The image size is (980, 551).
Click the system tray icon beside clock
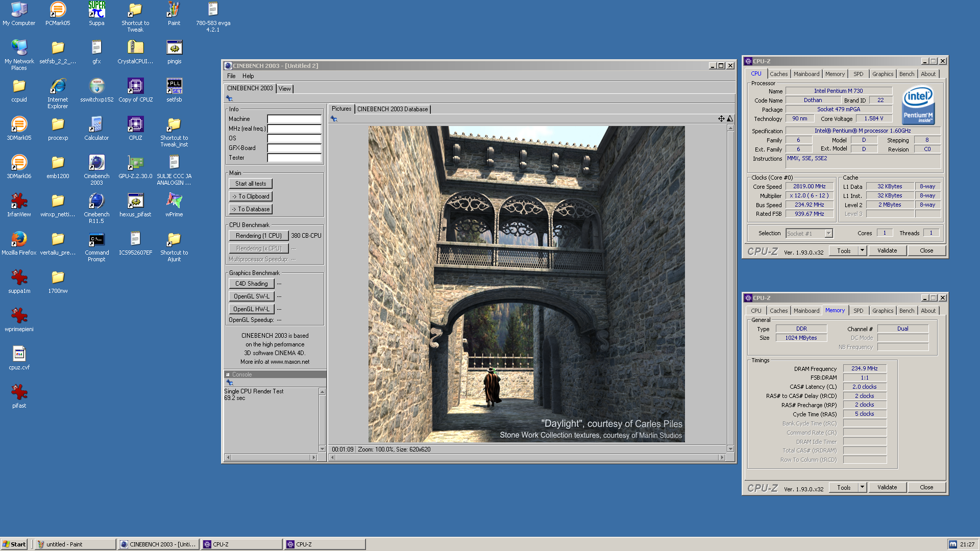(x=952, y=544)
